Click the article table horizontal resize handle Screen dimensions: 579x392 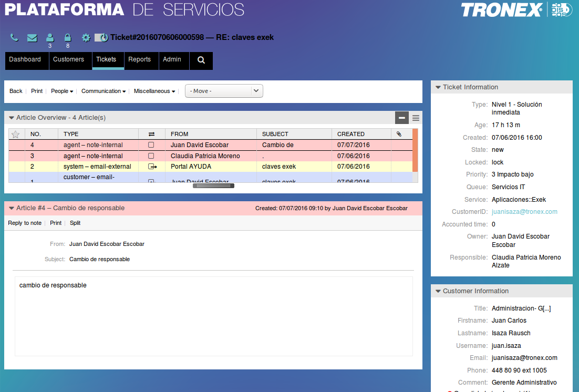[x=213, y=186]
